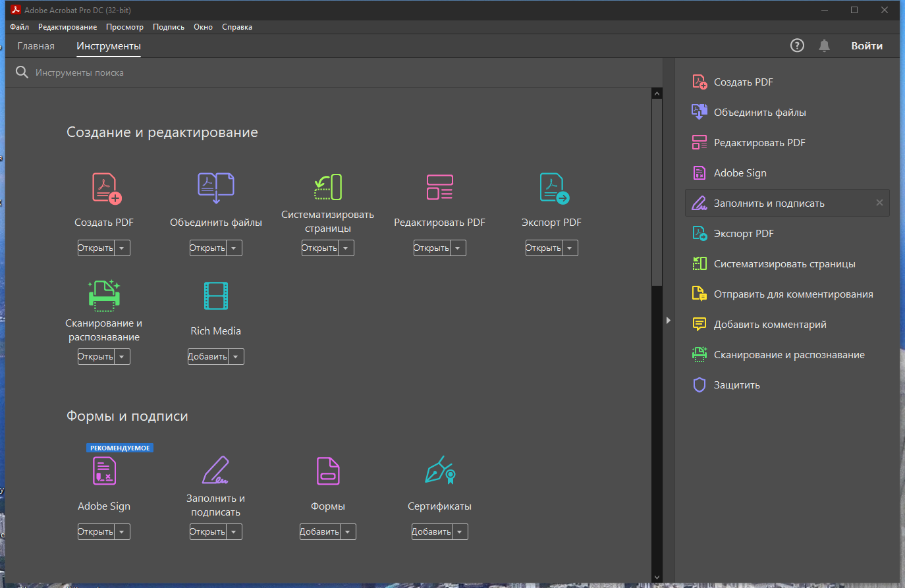Click the Rich Media film icon
Screen dimensions: 905x588
(x=216, y=296)
